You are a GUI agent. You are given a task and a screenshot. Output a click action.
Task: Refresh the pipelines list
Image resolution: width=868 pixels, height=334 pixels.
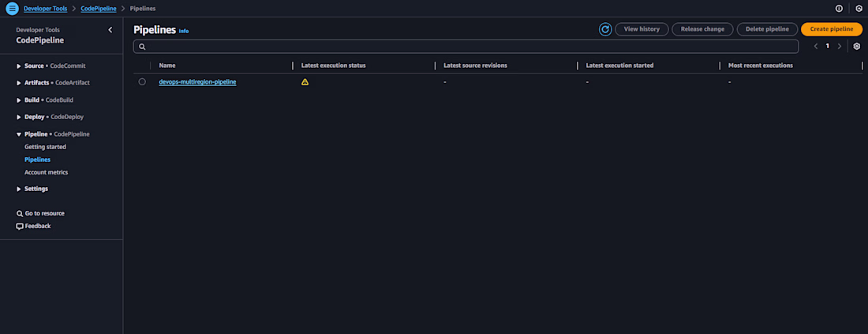point(605,29)
